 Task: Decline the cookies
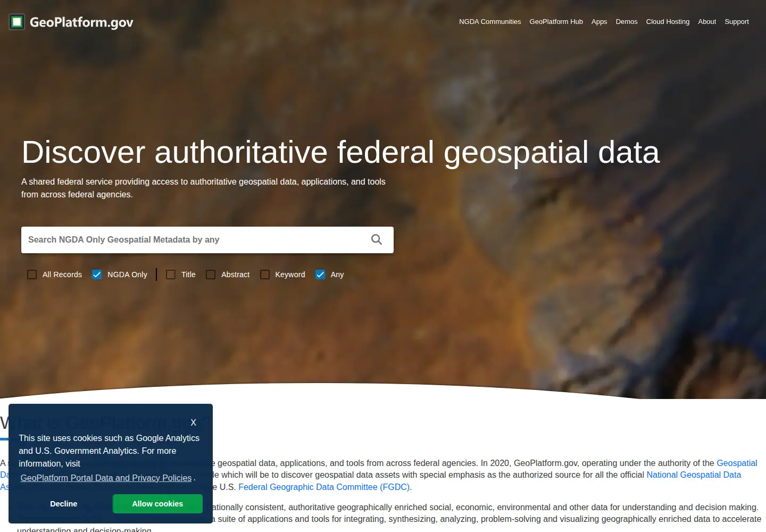(64, 504)
